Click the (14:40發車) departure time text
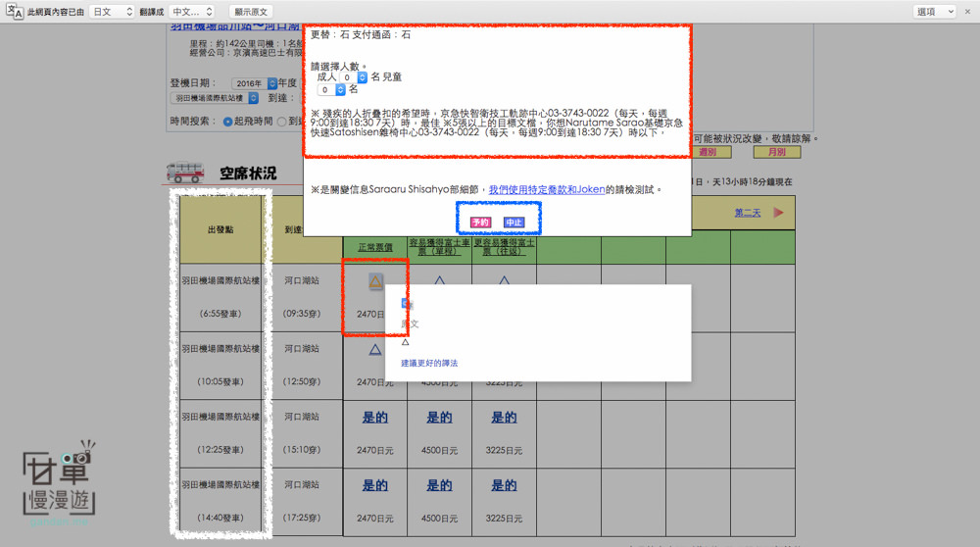The height and width of the screenshot is (547, 980). 220,519
